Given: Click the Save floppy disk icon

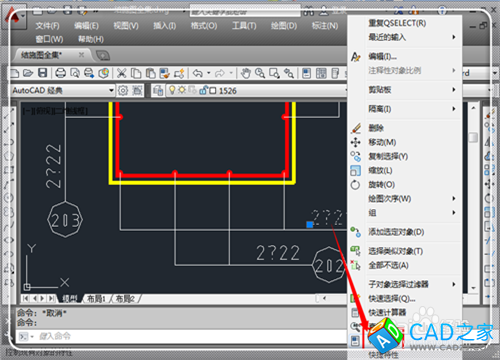Looking at the screenshot, I should 42,73.
